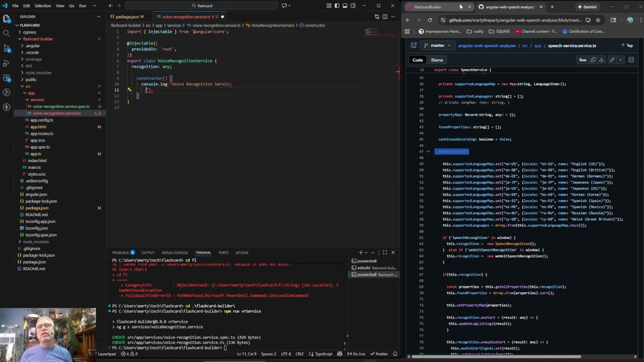Open the browser apps grid bookmark icon
Image resolution: width=644 pixels, height=362 pixels.
tap(407, 31)
